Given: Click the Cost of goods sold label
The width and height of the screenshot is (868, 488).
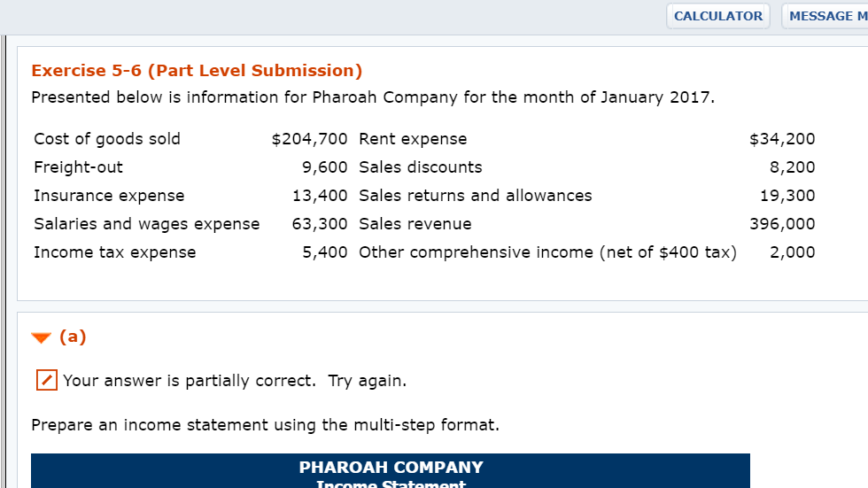Looking at the screenshot, I should [107, 139].
